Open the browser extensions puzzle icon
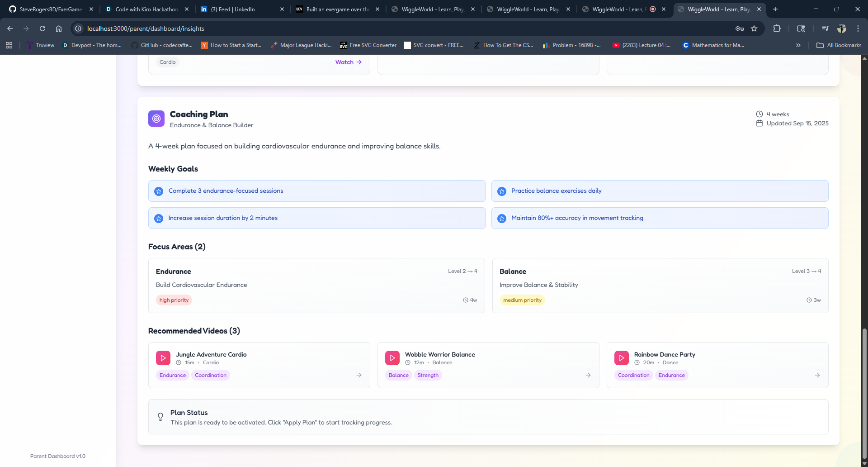The width and height of the screenshot is (868, 467). click(777, 29)
